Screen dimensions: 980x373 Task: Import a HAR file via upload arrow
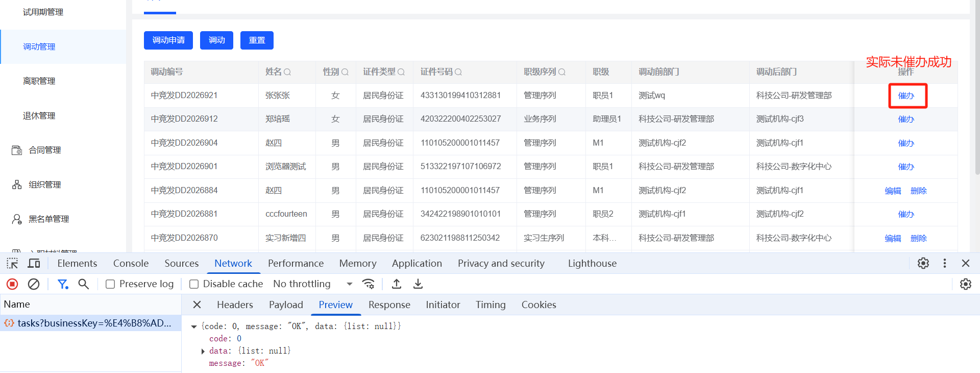(397, 284)
